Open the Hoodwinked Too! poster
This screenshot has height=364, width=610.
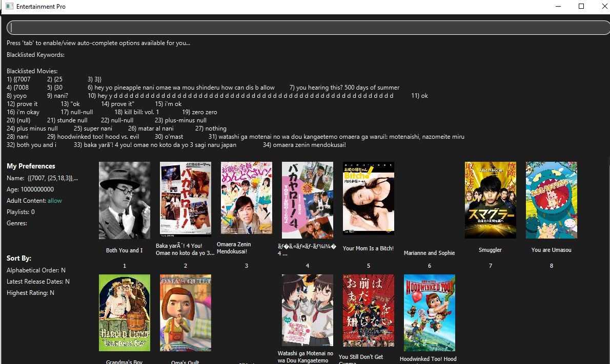pyautogui.click(x=430, y=313)
